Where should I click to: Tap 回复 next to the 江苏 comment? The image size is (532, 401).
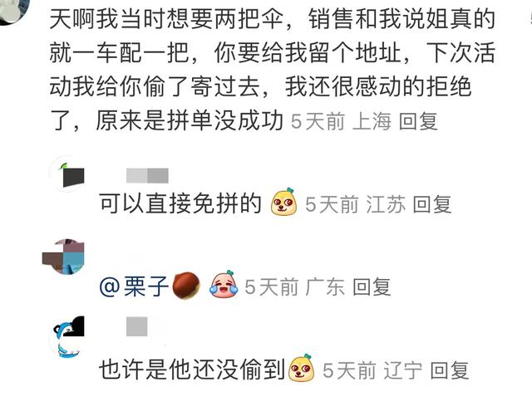432,204
